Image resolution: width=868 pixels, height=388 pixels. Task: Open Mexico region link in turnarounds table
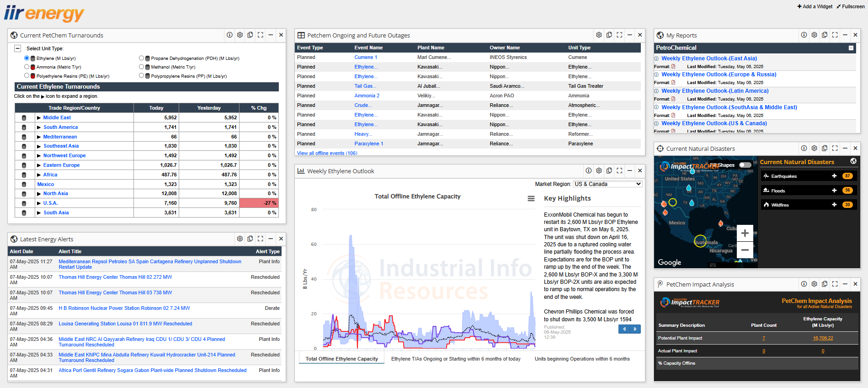46,184
